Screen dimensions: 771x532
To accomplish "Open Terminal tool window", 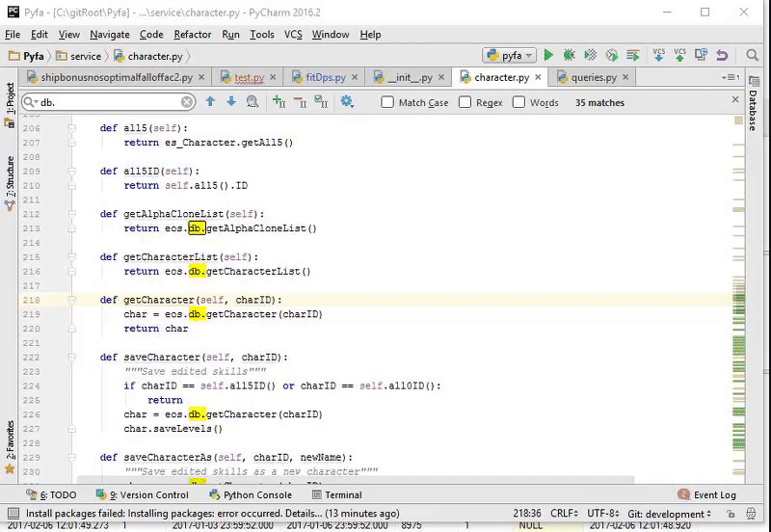I will point(337,494).
